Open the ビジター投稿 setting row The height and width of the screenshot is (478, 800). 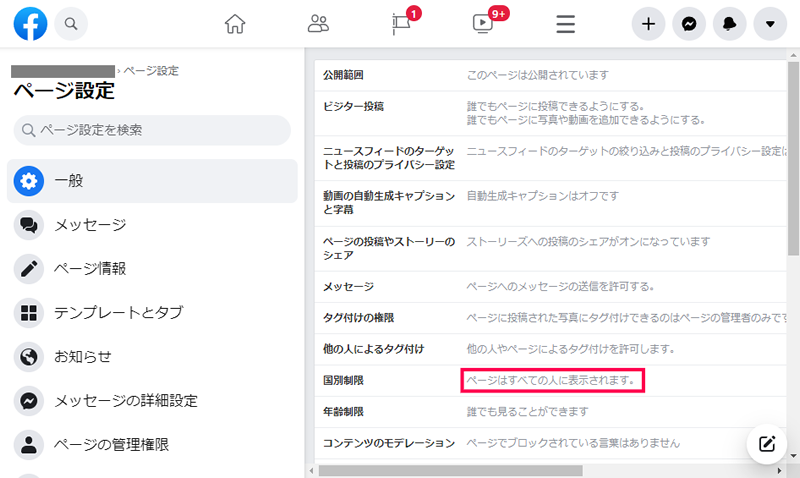[551, 113]
